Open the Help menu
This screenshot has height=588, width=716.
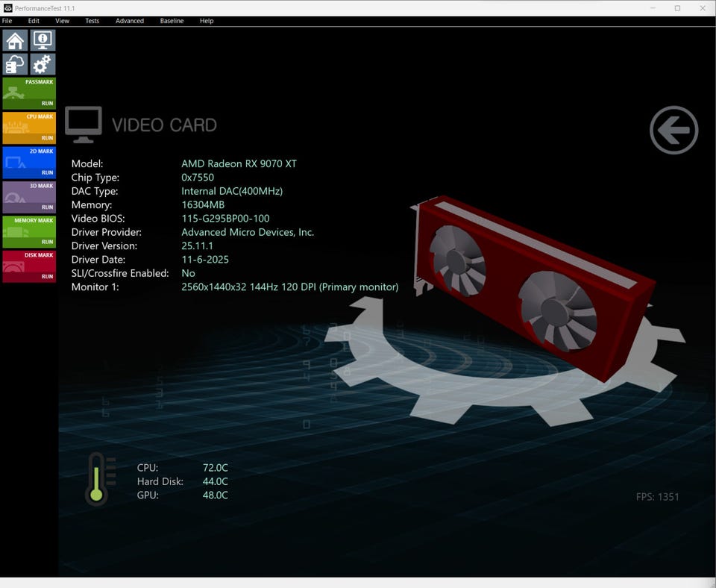click(207, 21)
